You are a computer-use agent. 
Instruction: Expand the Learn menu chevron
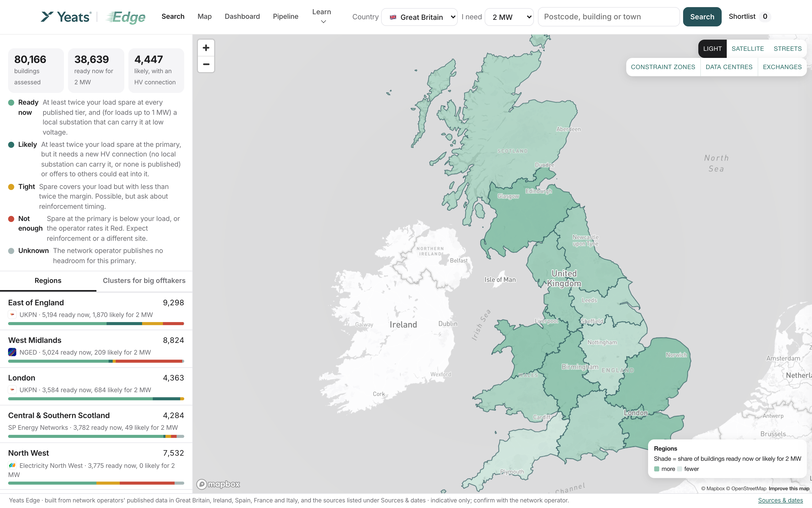(x=324, y=22)
